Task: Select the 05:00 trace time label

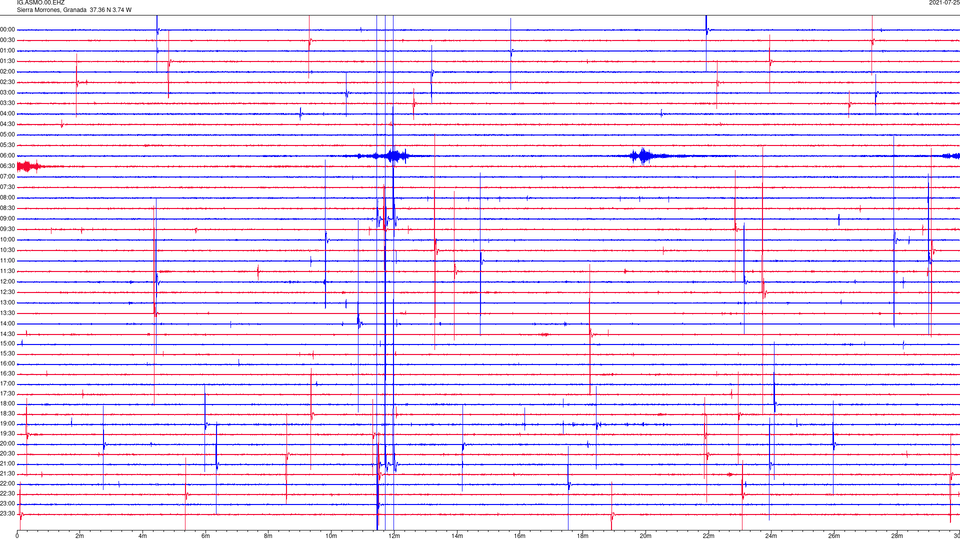Action: pos(8,135)
